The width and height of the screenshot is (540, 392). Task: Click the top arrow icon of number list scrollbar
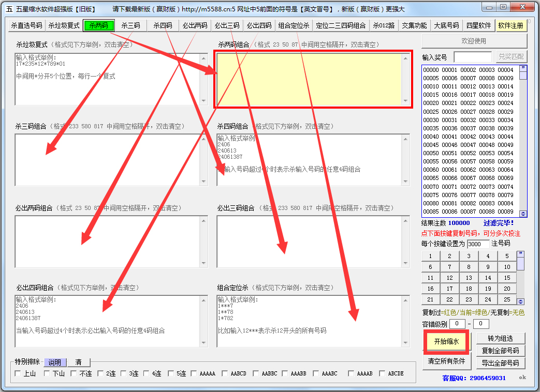click(523, 68)
